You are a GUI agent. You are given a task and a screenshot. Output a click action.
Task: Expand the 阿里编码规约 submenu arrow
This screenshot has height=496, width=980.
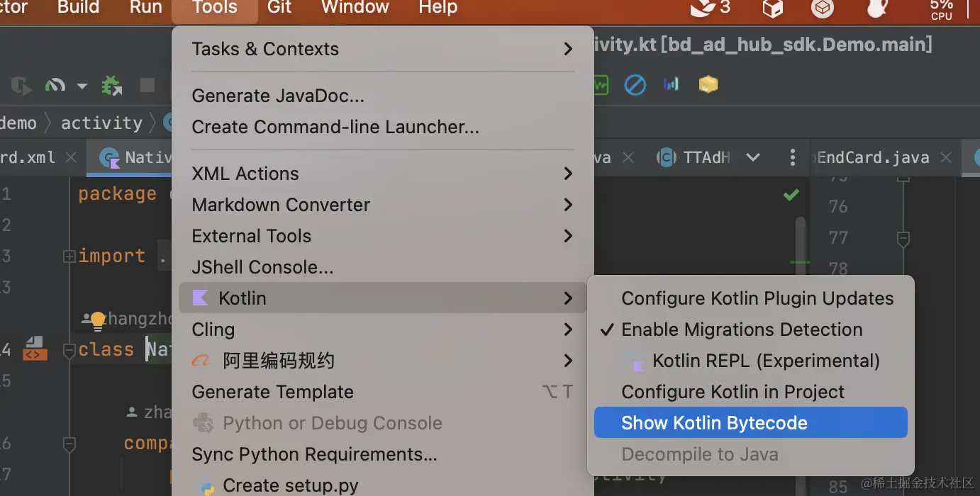(568, 361)
